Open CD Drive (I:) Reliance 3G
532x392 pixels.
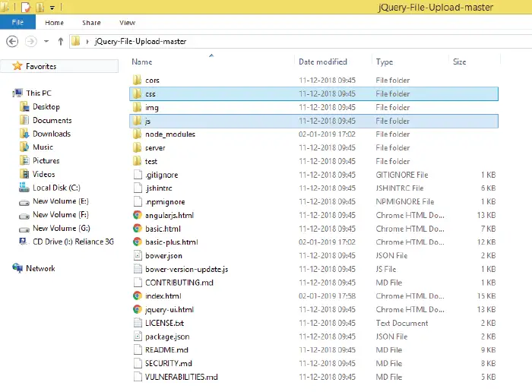pyautogui.click(x=73, y=242)
